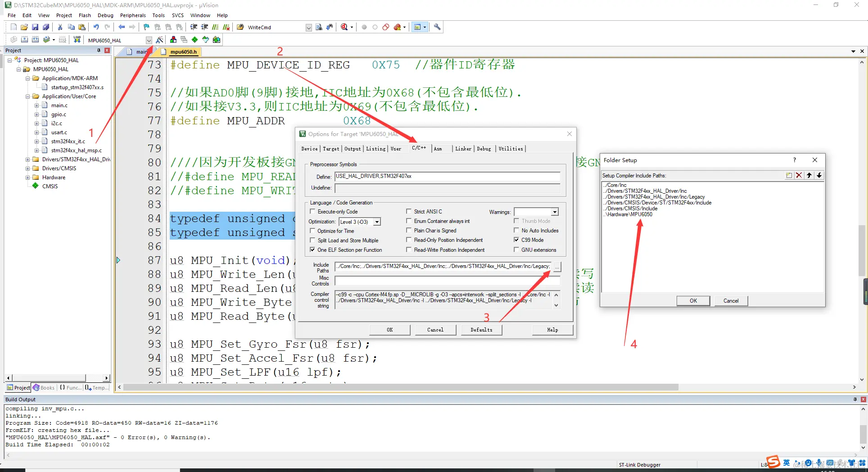
Task: Open a file using the folder icon
Action: [24, 27]
